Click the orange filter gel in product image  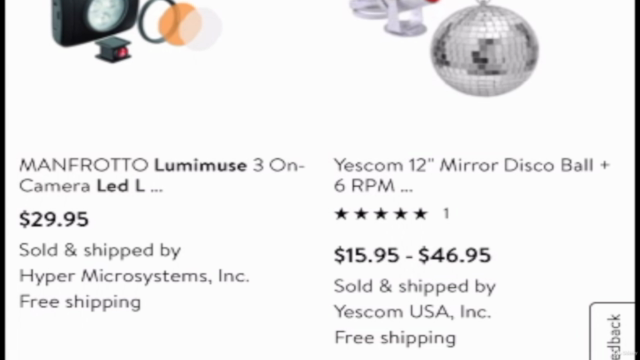[180, 24]
